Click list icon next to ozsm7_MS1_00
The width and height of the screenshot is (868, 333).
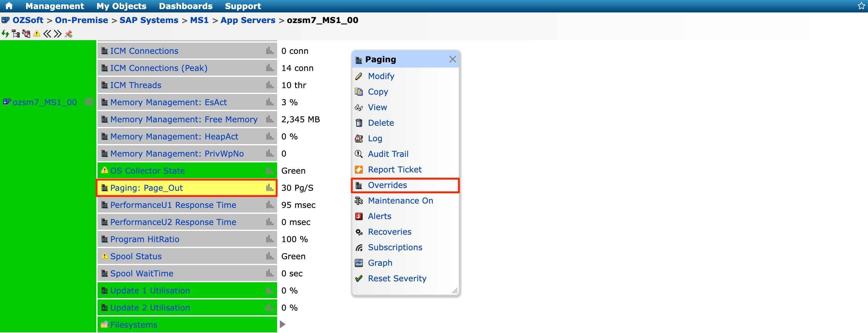pos(89,102)
